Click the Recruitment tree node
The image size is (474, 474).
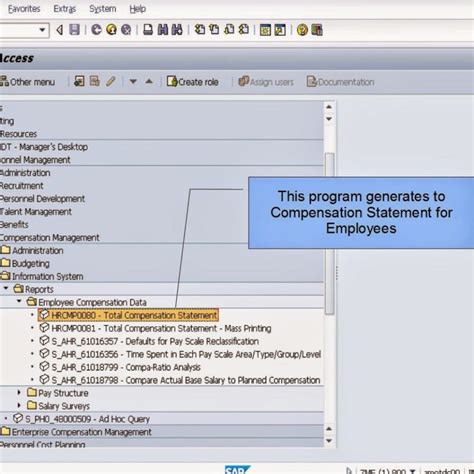click(22, 186)
